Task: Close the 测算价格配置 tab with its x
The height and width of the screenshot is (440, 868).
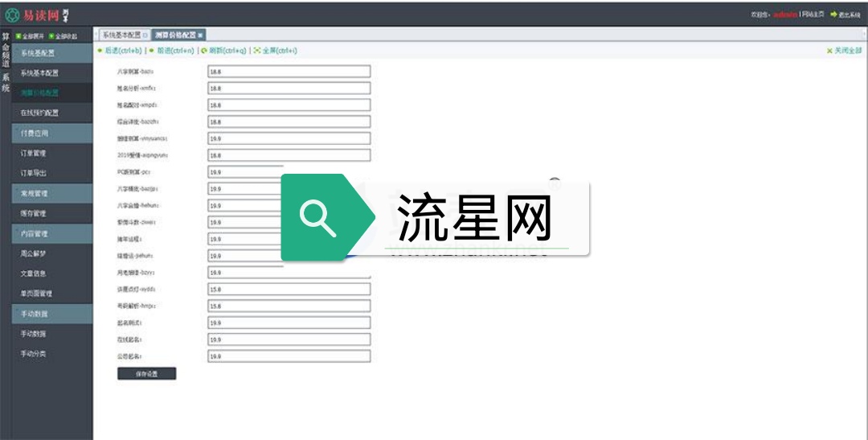Action: [200, 35]
